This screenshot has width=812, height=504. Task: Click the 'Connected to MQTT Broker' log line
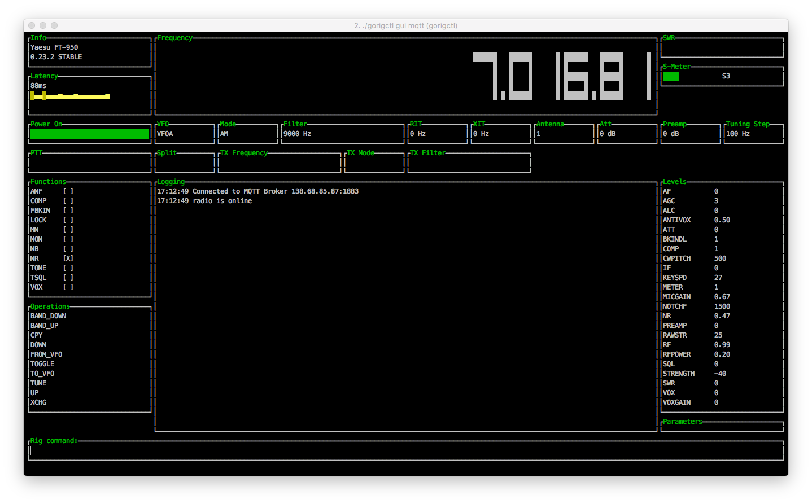click(x=258, y=191)
